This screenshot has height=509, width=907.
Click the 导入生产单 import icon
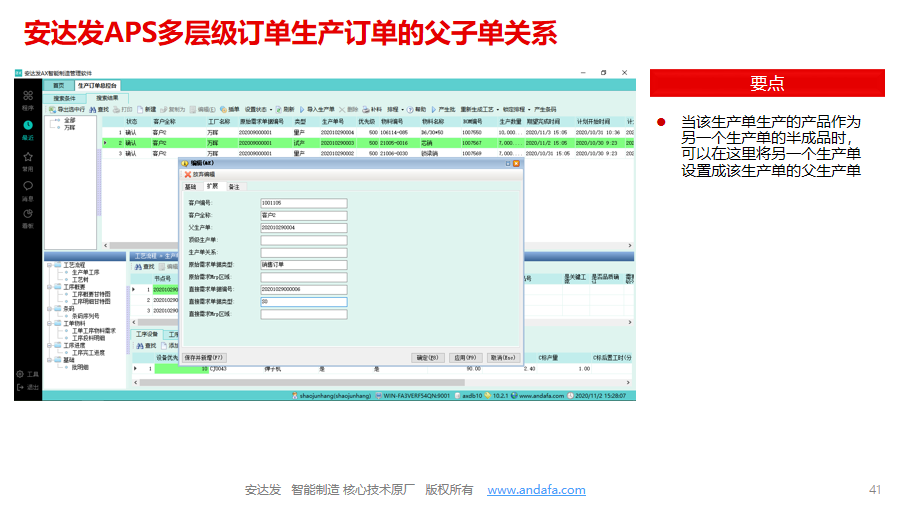(x=302, y=109)
